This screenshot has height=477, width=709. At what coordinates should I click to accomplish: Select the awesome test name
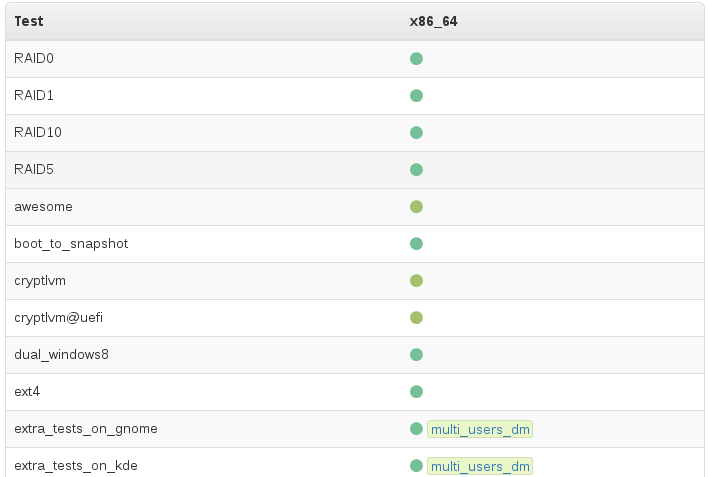(43, 207)
